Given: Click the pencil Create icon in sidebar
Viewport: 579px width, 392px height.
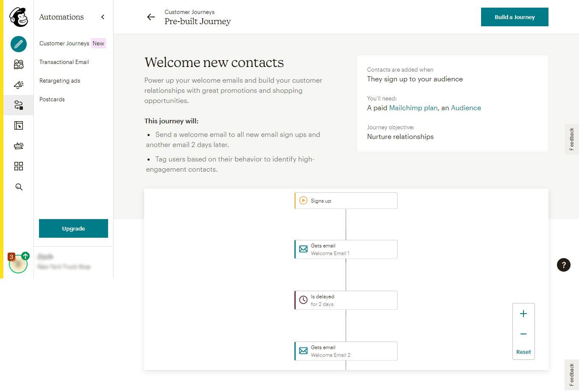Looking at the screenshot, I should [x=19, y=44].
